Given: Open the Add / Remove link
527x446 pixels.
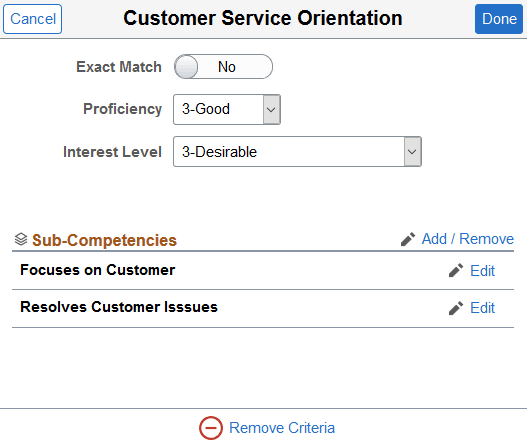Looking at the screenshot, I should (x=468, y=239).
